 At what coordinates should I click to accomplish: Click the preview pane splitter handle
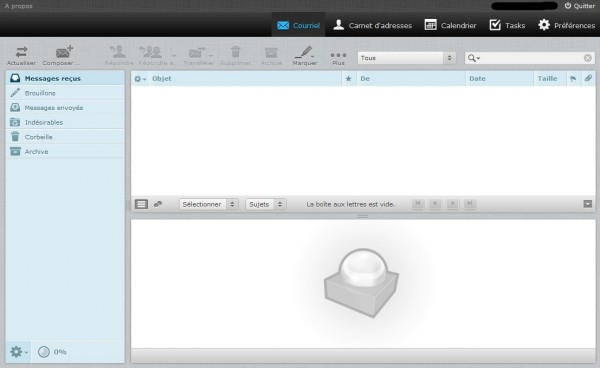(x=362, y=216)
